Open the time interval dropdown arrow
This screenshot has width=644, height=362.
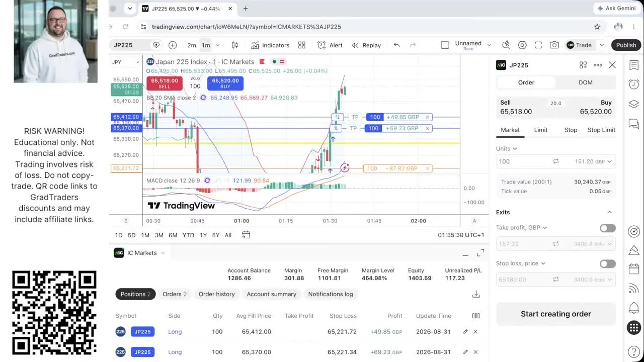(217, 45)
